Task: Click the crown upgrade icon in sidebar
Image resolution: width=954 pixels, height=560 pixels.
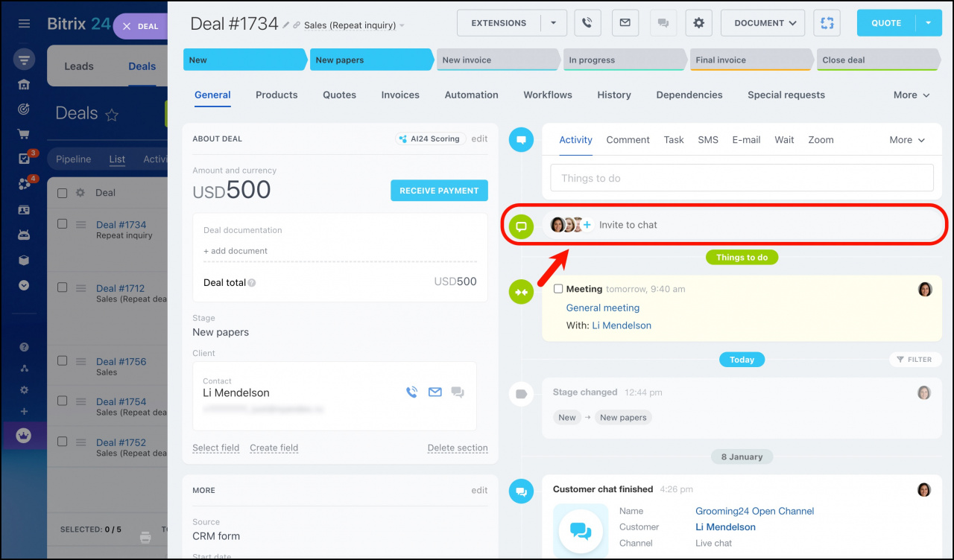Action: (24, 436)
